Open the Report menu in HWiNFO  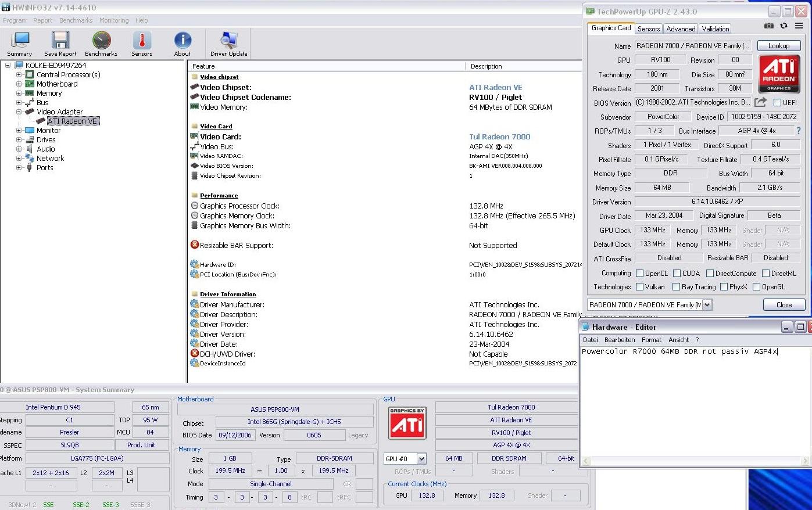43,20
